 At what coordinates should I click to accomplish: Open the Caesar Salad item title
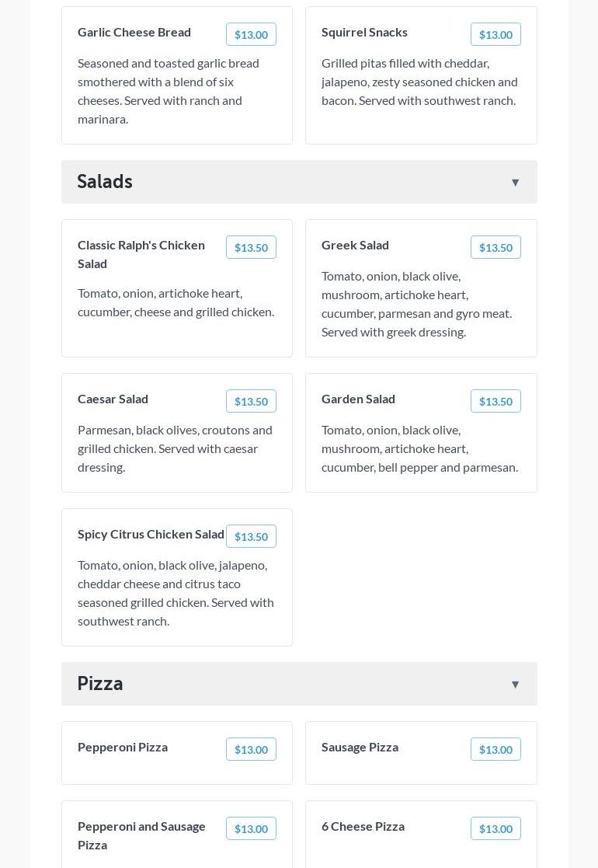click(113, 399)
